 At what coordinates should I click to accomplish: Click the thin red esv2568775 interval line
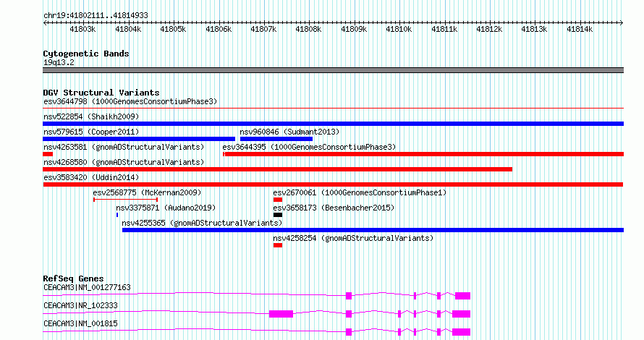(x=126, y=200)
